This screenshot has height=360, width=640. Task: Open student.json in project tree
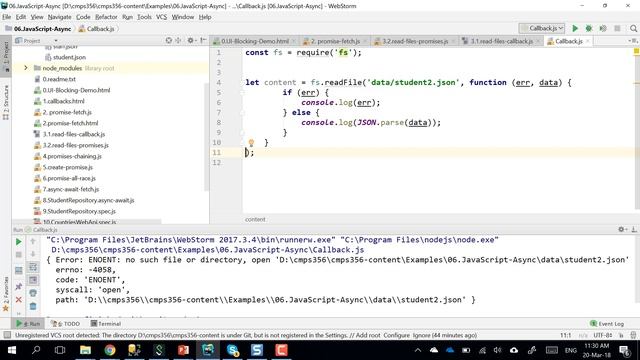click(x=69, y=57)
